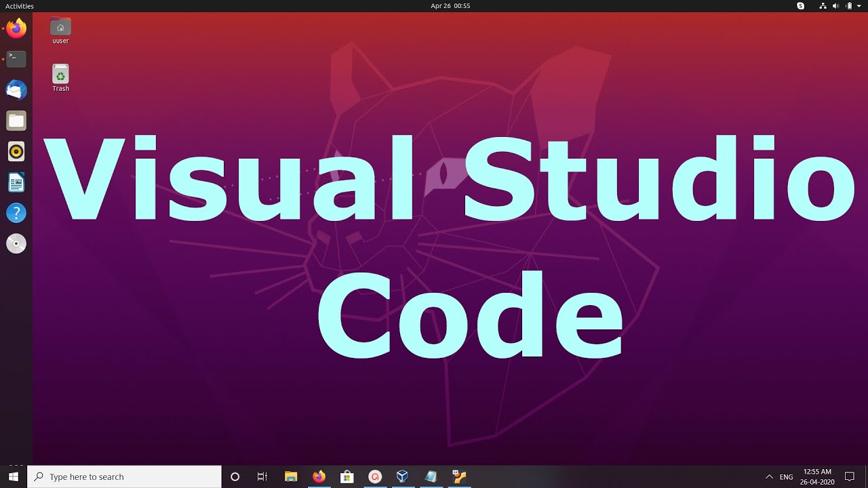Open Thunderbird Mail in the dock
868x488 pixels.
16,90
